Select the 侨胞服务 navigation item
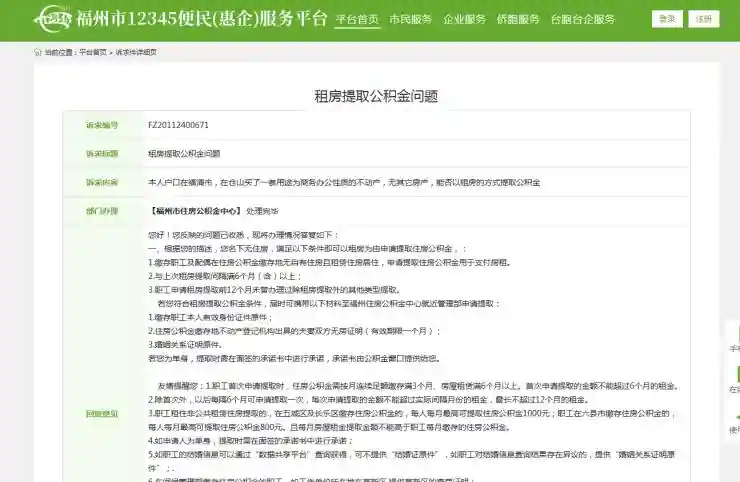Screen dimensions: 740x482 click(x=518, y=19)
